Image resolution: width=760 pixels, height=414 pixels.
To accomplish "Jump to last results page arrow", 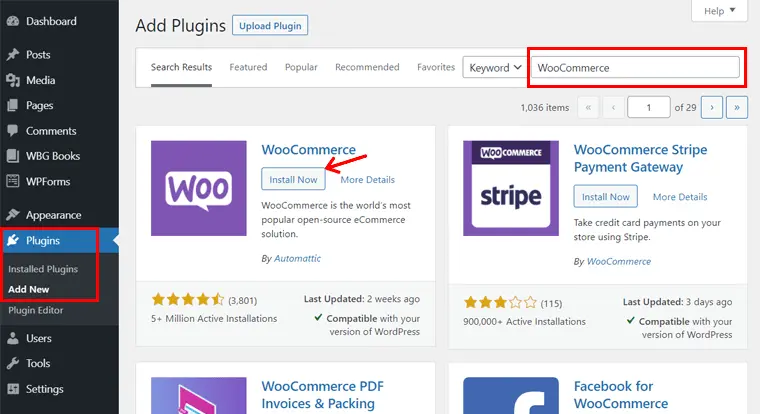I will [737, 107].
